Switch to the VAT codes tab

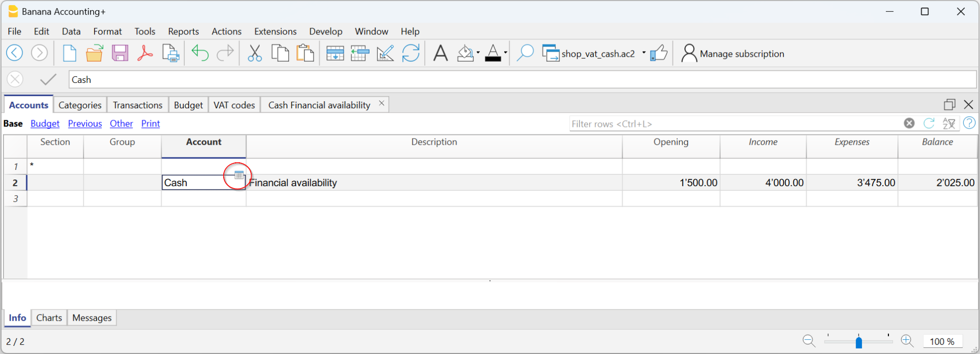(234, 105)
